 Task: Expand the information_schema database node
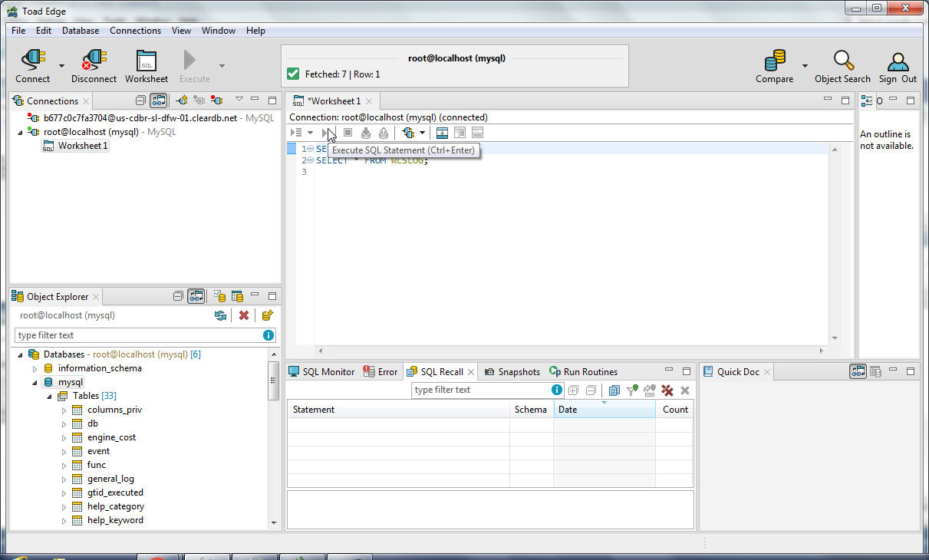point(35,369)
